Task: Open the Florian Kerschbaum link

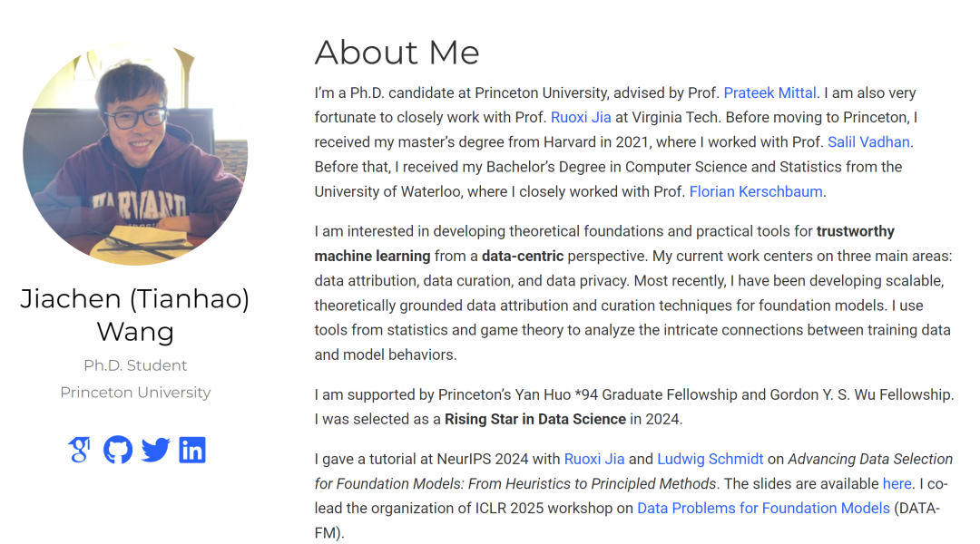Action: pos(756,191)
